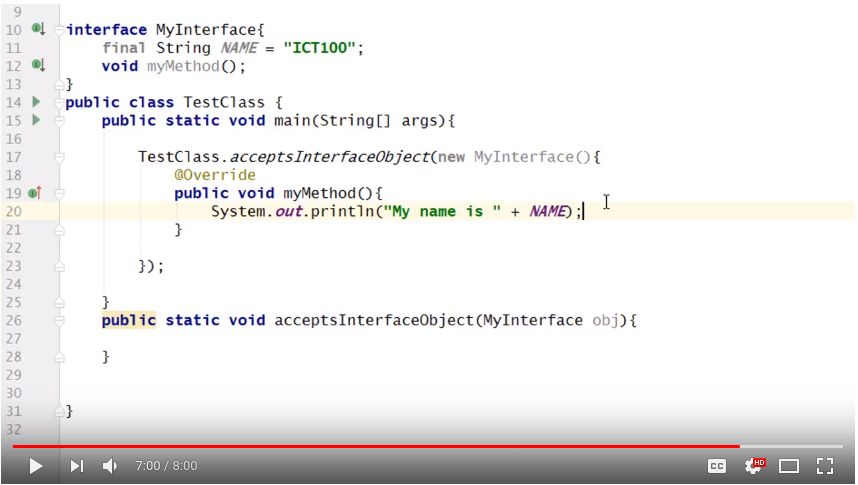Collapse anonymous class fold at line 17

(x=59, y=158)
